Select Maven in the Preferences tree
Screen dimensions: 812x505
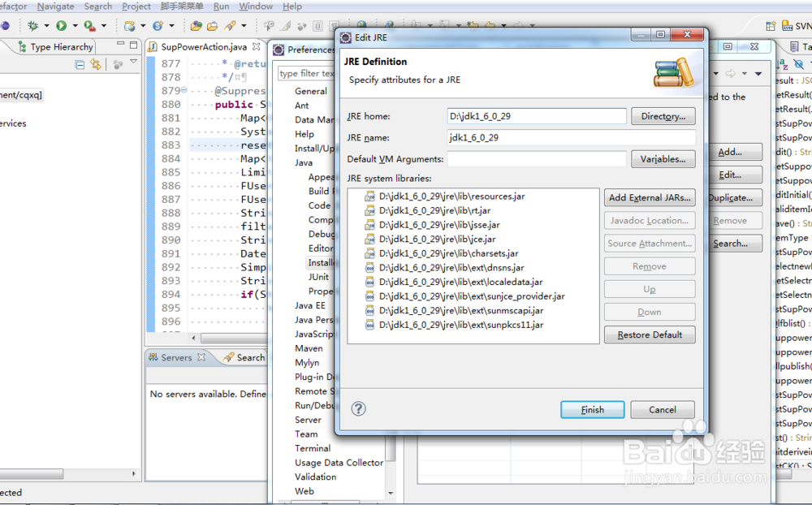coord(309,348)
